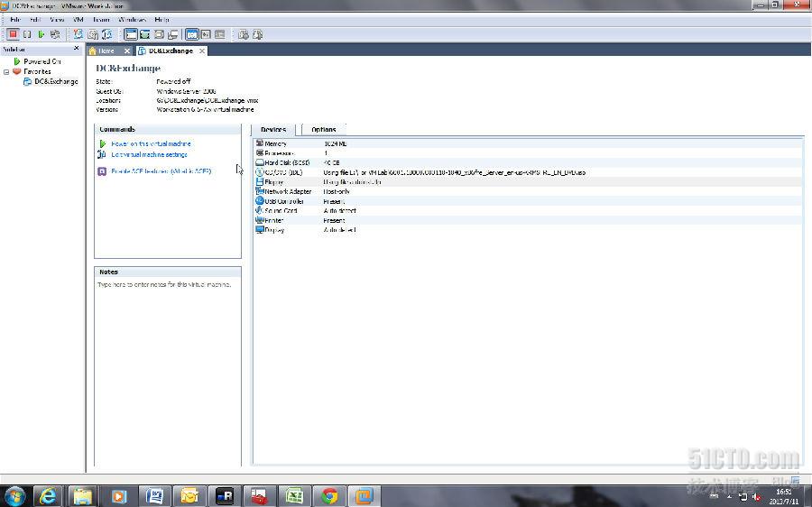
Task: Open the Edit menu
Action: tap(35, 20)
